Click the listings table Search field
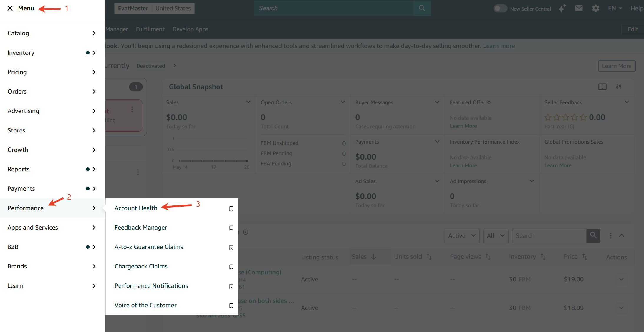This screenshot has height=332, width=644. (x=549, y=235)
